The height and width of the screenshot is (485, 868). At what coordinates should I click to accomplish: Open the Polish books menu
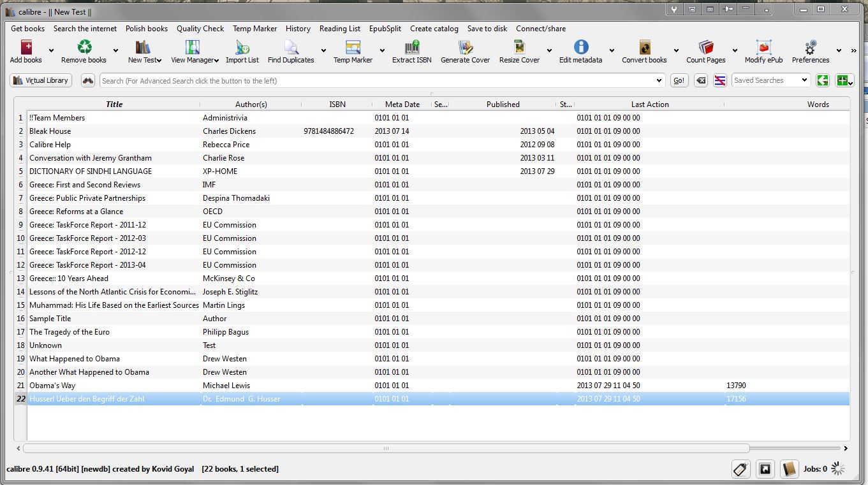[147, 29]
